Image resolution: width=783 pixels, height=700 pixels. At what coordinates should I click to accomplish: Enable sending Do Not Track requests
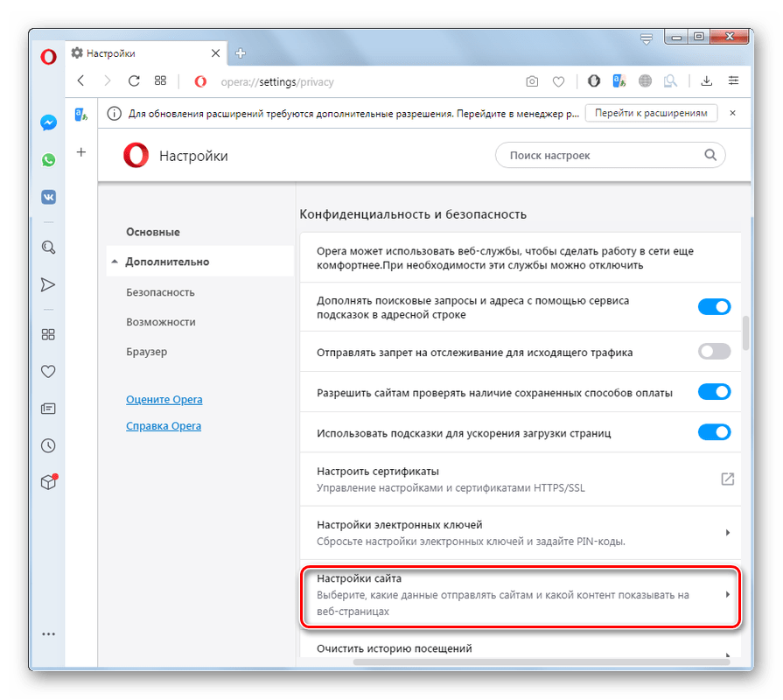pos(714,352)
